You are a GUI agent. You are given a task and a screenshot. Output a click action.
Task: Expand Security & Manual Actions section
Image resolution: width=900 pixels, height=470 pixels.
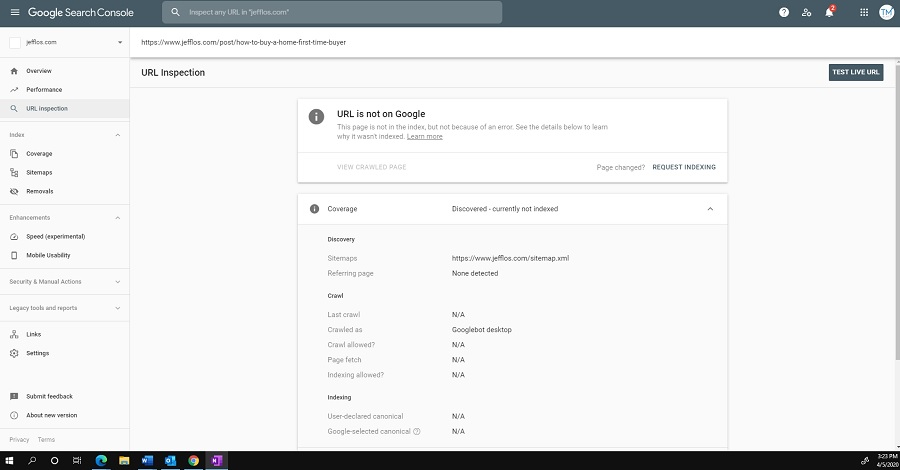(x=118, y=282)
